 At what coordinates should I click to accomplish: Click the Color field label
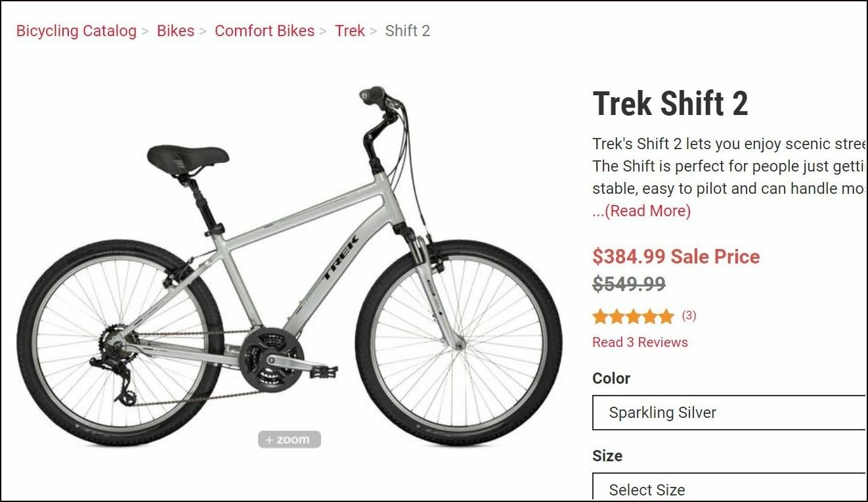tap(611, 378)
